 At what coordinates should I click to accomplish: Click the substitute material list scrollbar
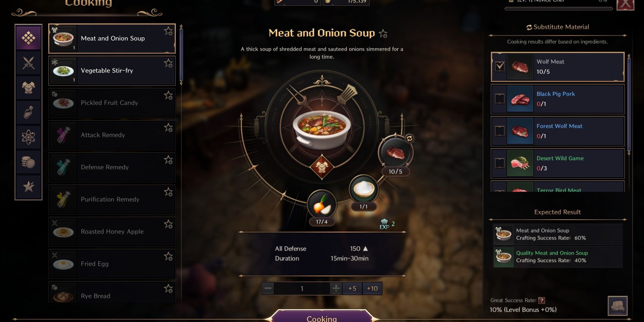tap(629, 104)
